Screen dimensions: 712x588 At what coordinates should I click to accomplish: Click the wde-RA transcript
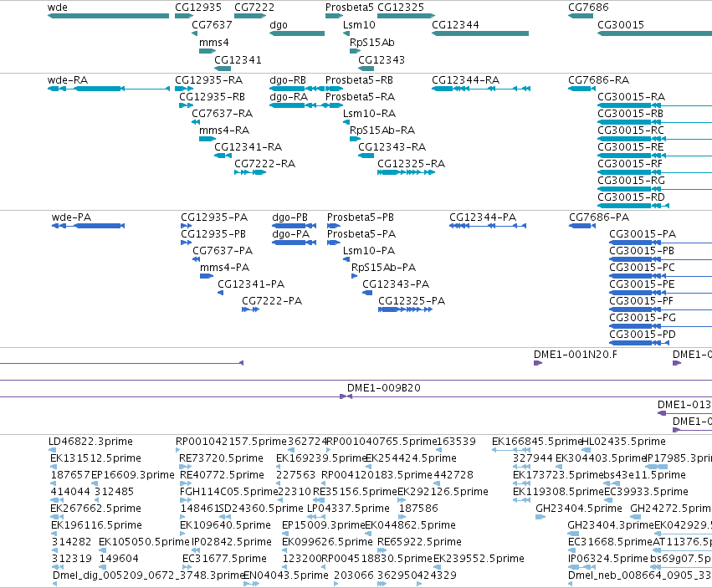[108, 89]
